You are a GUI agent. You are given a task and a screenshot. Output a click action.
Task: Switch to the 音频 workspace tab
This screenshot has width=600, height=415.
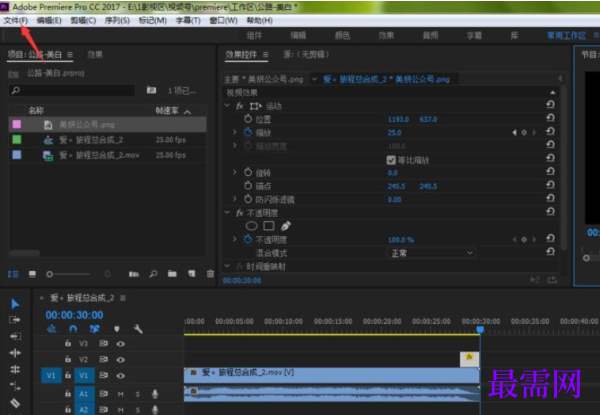tap(430, 36)
